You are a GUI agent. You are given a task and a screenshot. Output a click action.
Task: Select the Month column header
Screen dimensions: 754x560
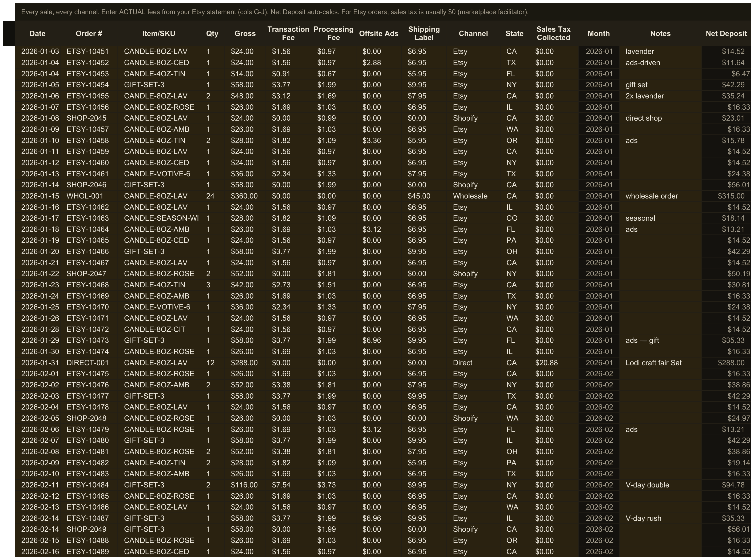point(599,34)
